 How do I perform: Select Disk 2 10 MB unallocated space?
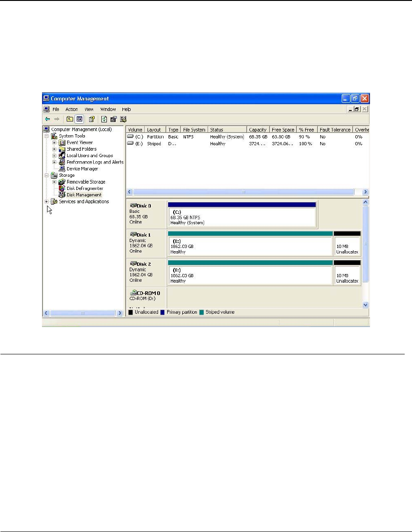coord(347,273)
